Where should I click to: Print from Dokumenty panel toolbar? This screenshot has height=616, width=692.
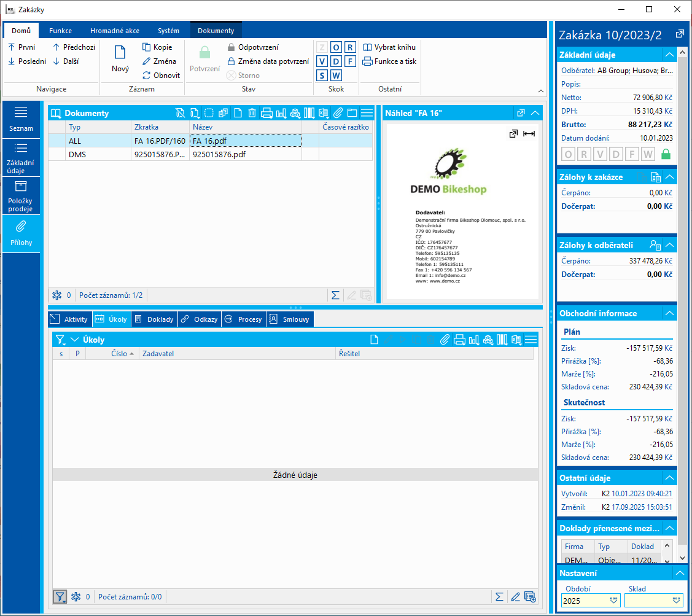click(266, 113)
